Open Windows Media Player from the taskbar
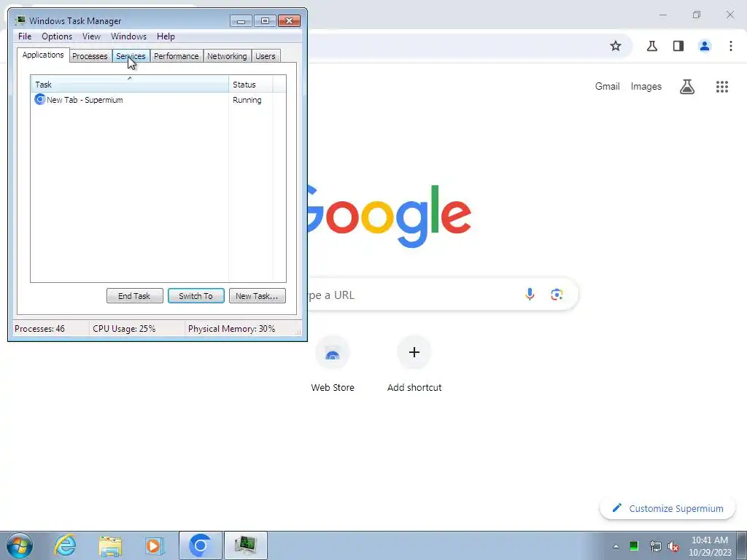The height and width of the screenshot is (560, 747). 155,545
